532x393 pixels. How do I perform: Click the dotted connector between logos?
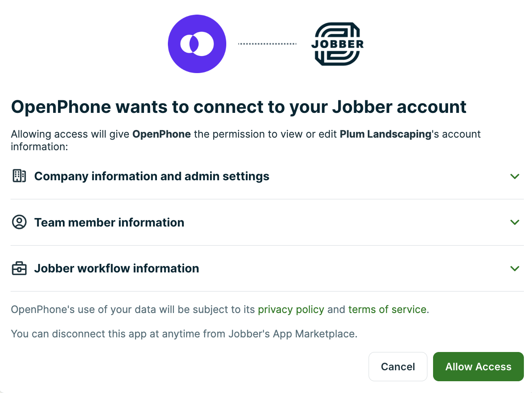click(x=267, y=44)
